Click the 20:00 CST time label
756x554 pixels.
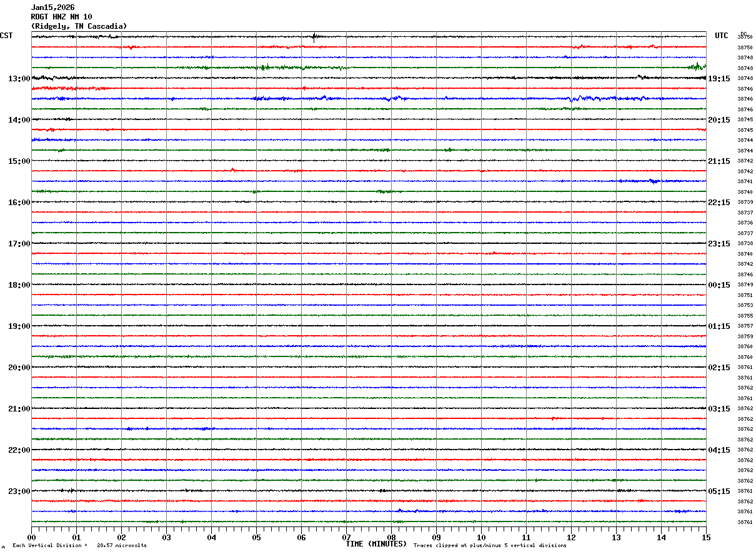19,368
